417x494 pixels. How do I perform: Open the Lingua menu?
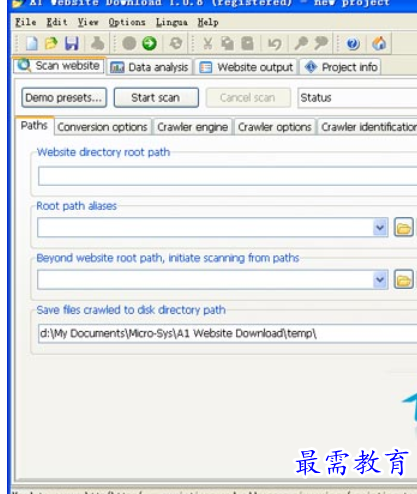pos(172,22)
